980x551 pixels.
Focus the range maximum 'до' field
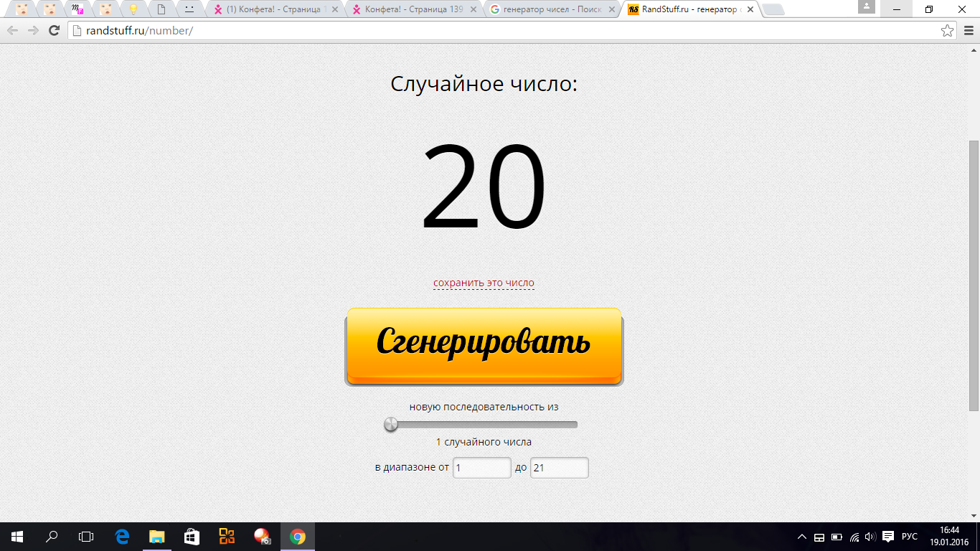coord(559,468)
